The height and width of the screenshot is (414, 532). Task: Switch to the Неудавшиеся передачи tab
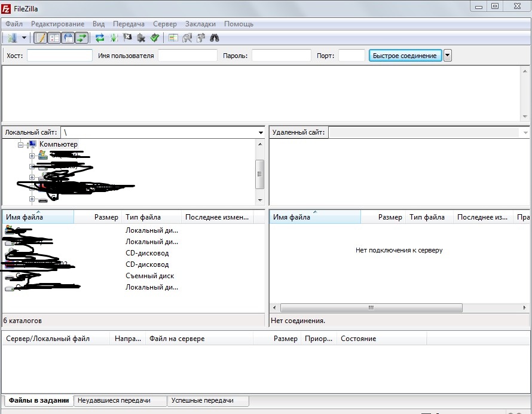click(x=120, y=400)
